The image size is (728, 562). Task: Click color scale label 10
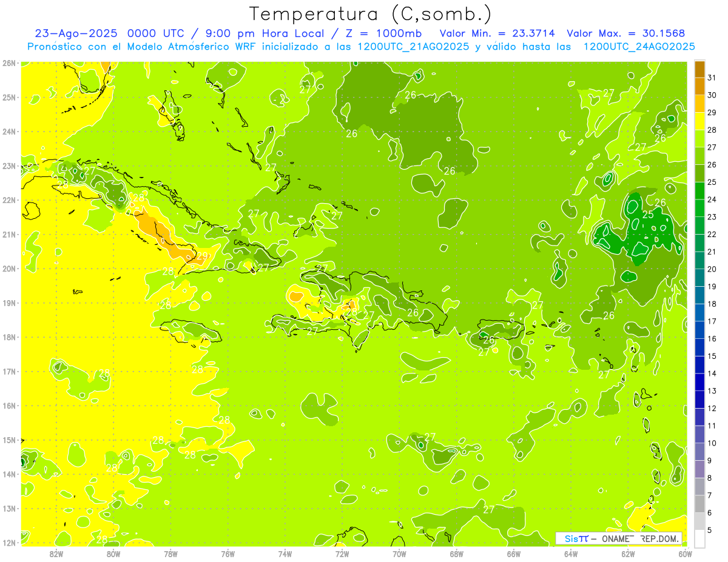[x=712, y=443]
